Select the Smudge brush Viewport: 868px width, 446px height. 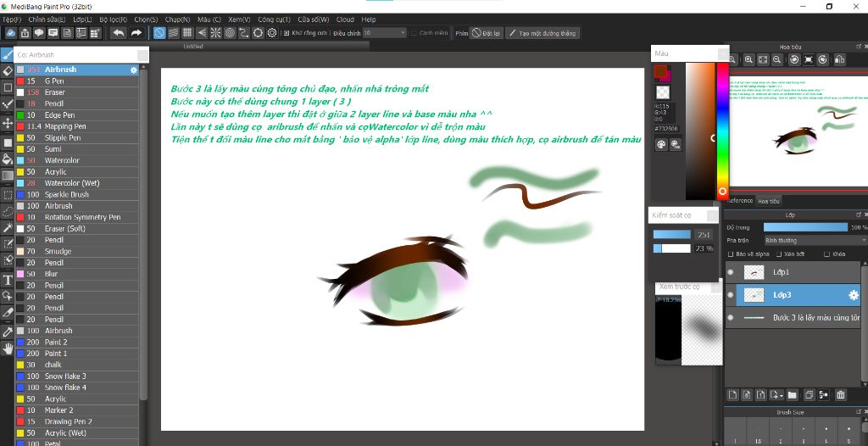pos(76,251)
